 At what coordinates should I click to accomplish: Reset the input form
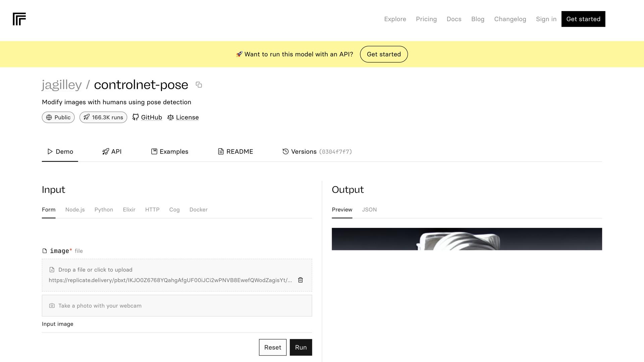tap(272, 347)
